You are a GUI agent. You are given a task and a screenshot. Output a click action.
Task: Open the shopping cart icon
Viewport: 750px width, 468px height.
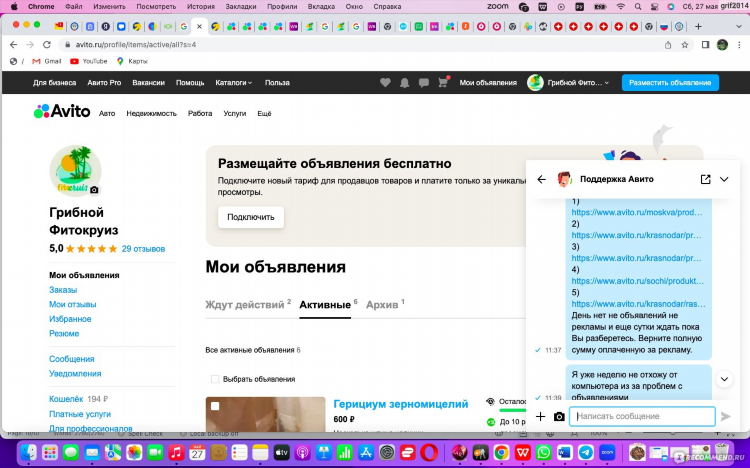[443, 82]
